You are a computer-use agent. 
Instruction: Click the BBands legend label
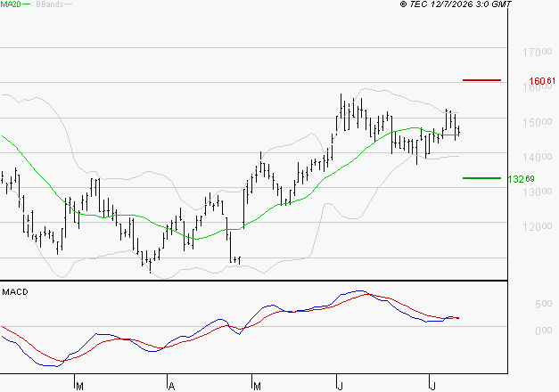point(49,4)
